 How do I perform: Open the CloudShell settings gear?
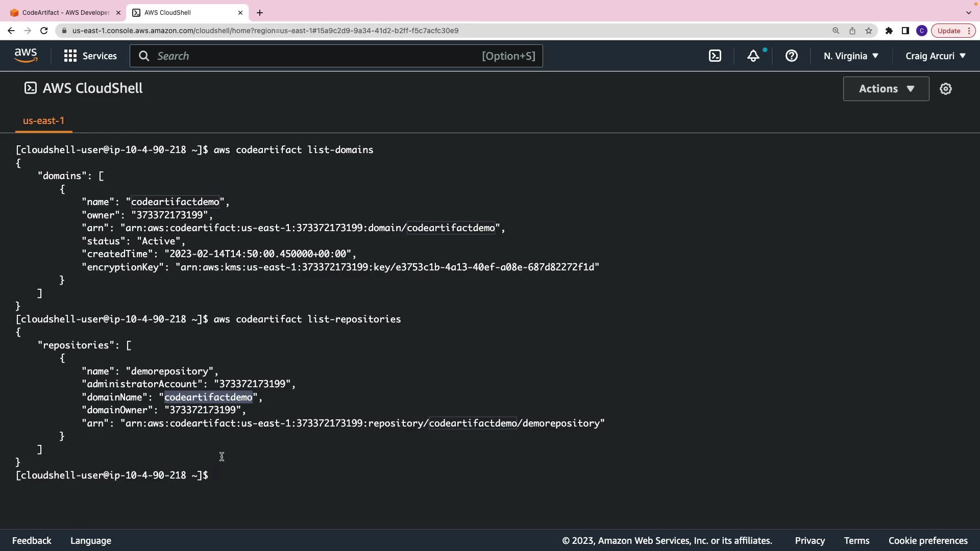(x=946, y=89)
